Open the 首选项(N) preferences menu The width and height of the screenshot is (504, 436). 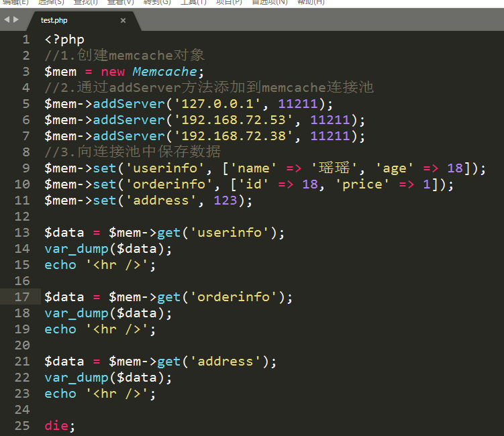pos(269,3)
